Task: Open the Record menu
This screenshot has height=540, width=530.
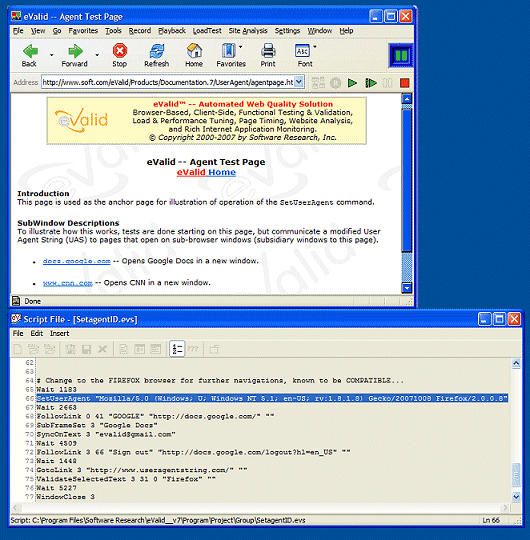Action: click(140, 31)
